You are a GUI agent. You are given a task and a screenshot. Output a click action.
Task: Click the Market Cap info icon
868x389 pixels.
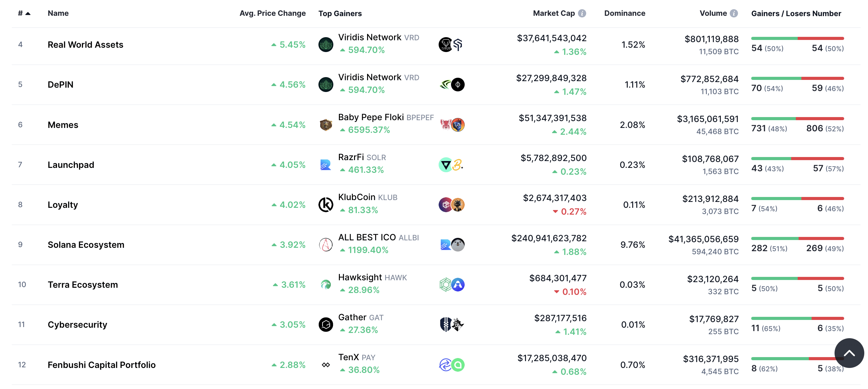tap(582, 13)
